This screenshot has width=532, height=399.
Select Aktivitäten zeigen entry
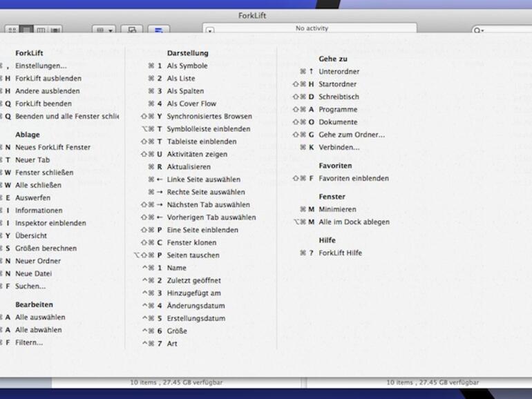[x=197, y=154]
